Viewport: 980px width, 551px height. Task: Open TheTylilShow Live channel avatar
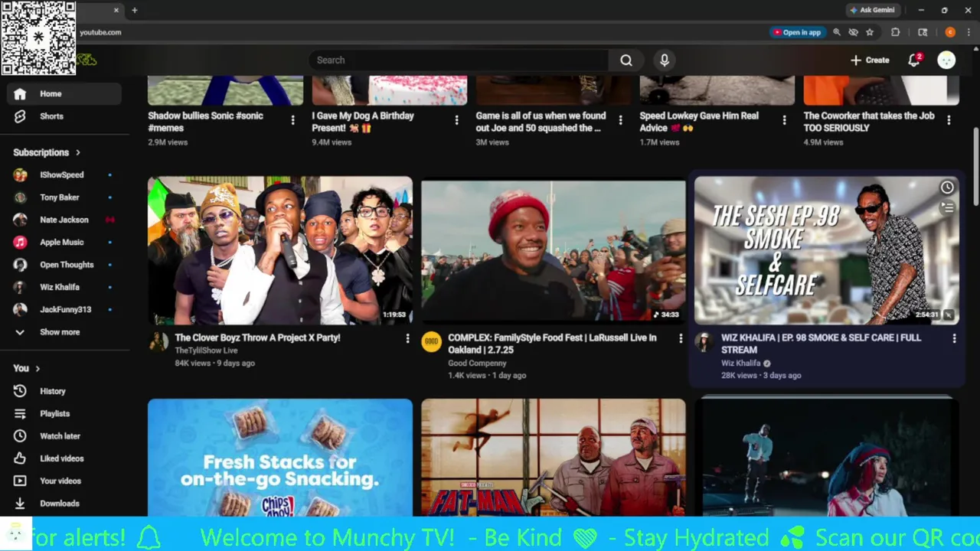click(x=158, y=341)
